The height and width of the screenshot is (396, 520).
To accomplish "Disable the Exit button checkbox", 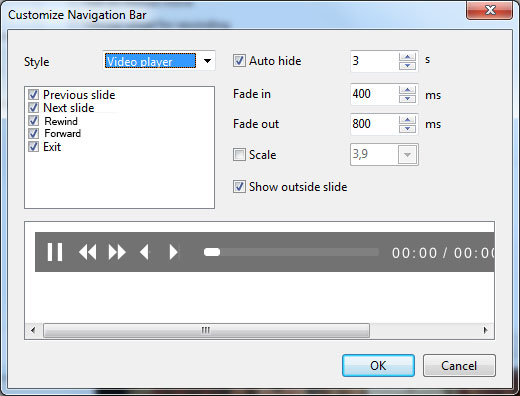I will point(33,147).
